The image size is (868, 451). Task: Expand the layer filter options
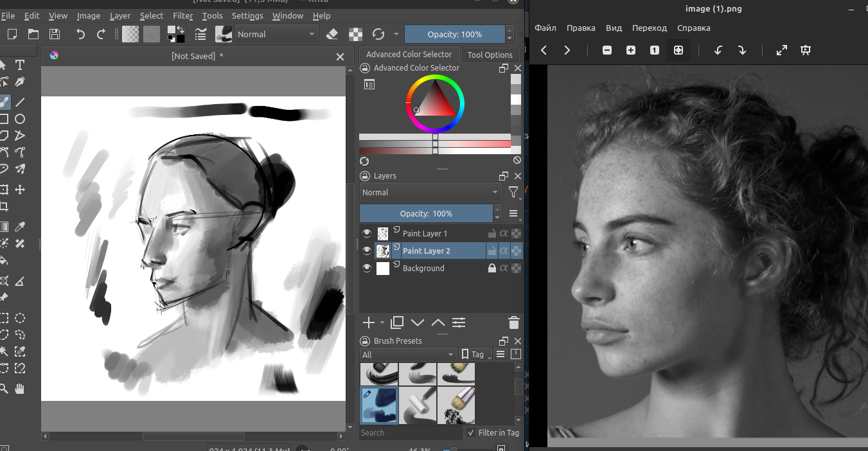click(x=513, y=192)
